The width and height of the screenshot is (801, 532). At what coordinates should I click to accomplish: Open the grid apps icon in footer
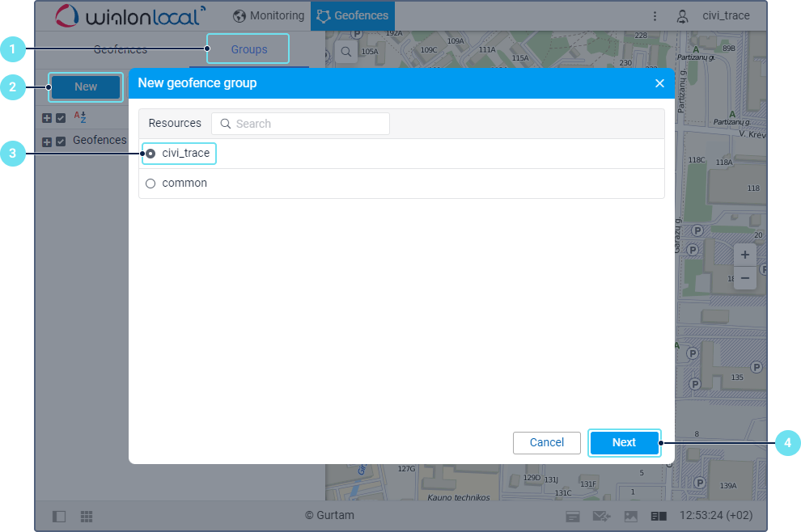87,516
